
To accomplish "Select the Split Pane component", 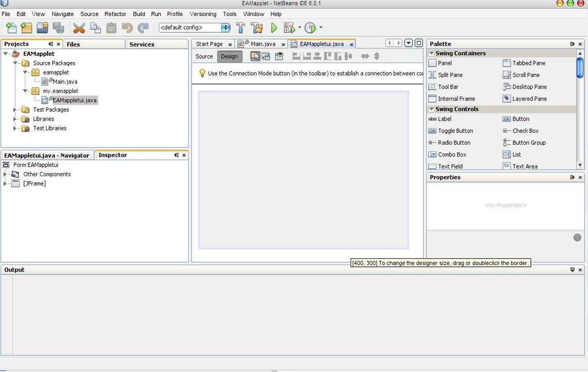I will click(x=445, y=75).
